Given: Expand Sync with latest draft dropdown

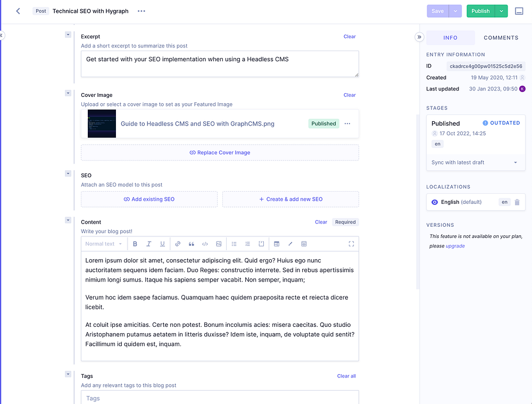Looking at the screenshot, I should click(475, 162).
